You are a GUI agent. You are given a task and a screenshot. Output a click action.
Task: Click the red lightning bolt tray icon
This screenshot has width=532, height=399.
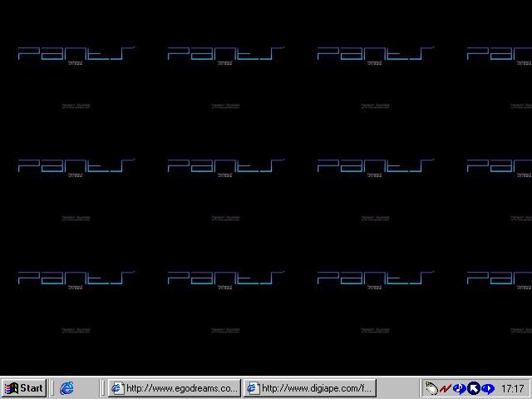pos(446,388)
